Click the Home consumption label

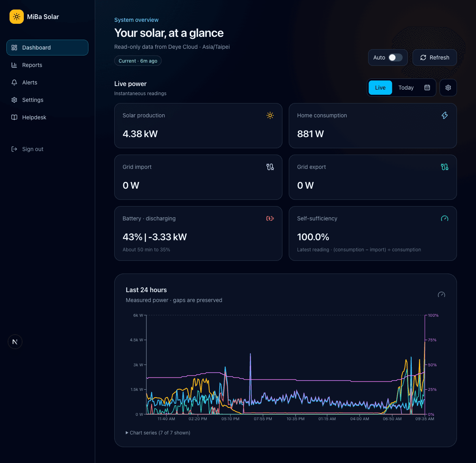pos(322,115)
